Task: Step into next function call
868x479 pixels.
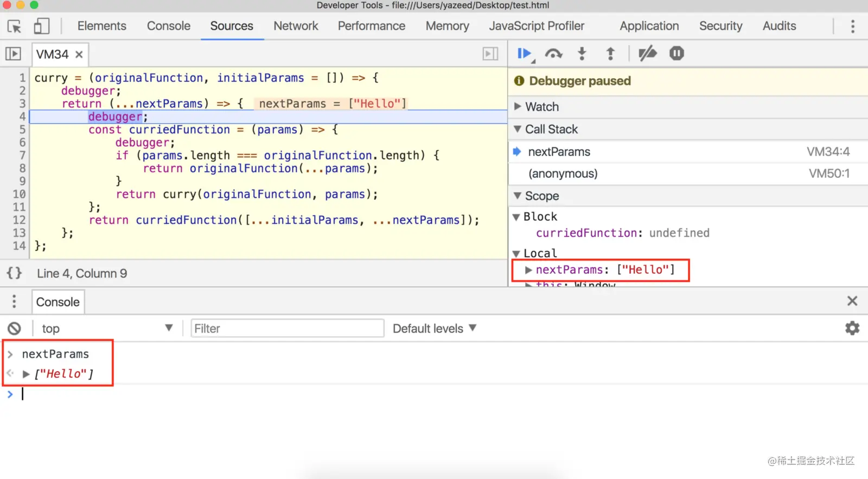Action: click(582, 54)
